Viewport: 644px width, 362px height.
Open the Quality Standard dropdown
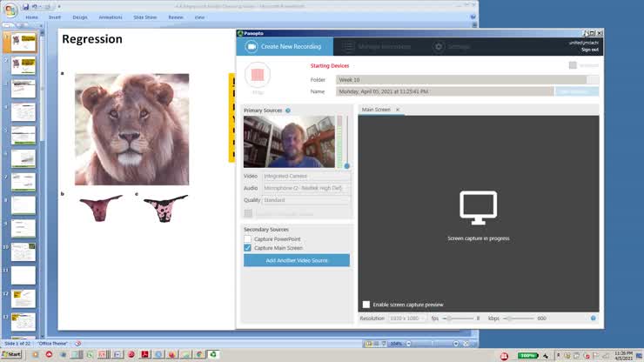(x=306, y=200)
